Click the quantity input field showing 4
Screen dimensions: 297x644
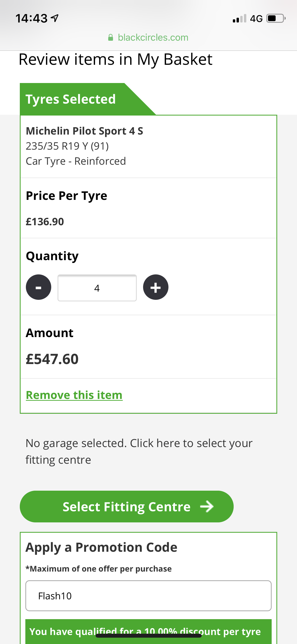tap(97, 288)
